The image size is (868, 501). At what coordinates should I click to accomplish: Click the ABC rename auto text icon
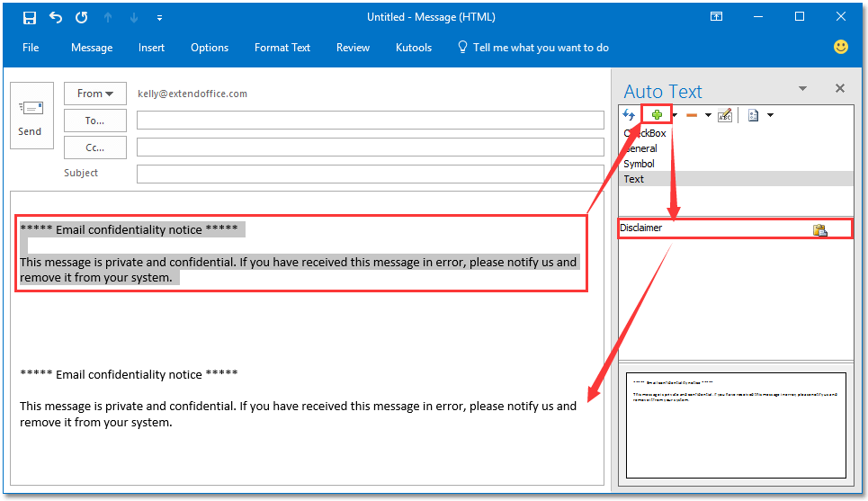coord(725,115)
